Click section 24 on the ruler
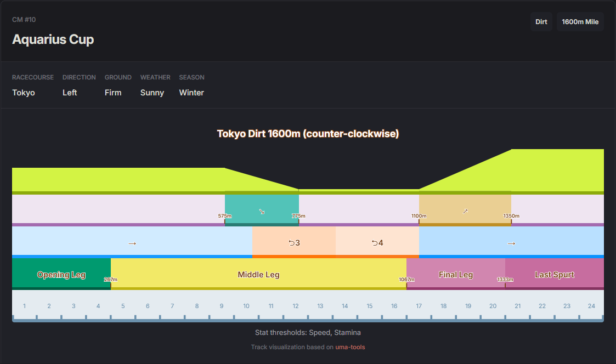The width and height of the screenshot is (616, 364). 591,306
